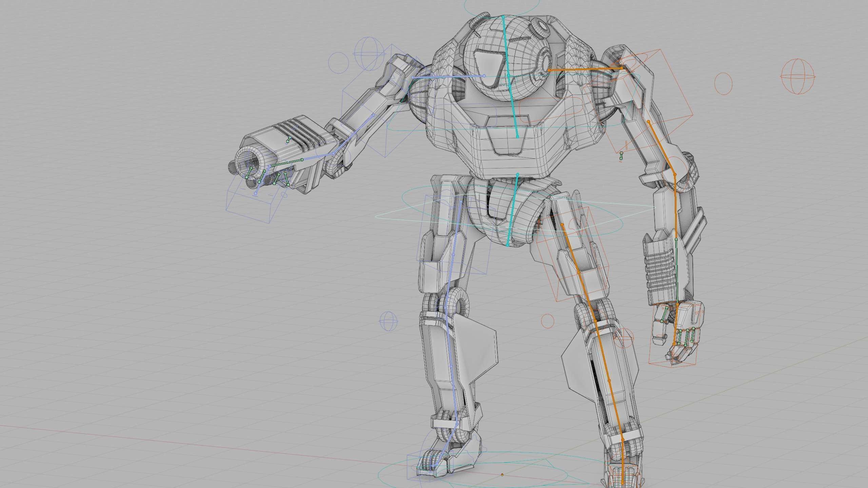The width and height of the screenshot is (868, 488).
Task: Select the small red circle control beside the orange-rigged knee
Action: [547, 321]
